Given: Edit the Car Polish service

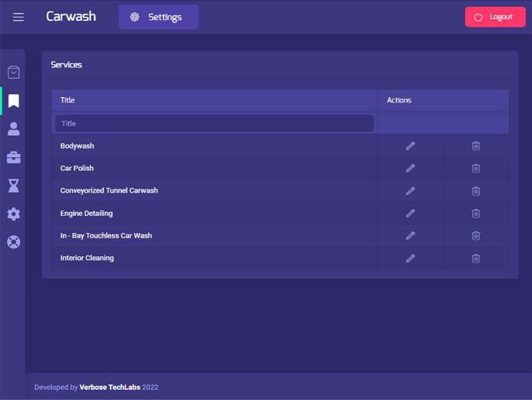Looking at the screenshot, I should (x=410, y=169).
